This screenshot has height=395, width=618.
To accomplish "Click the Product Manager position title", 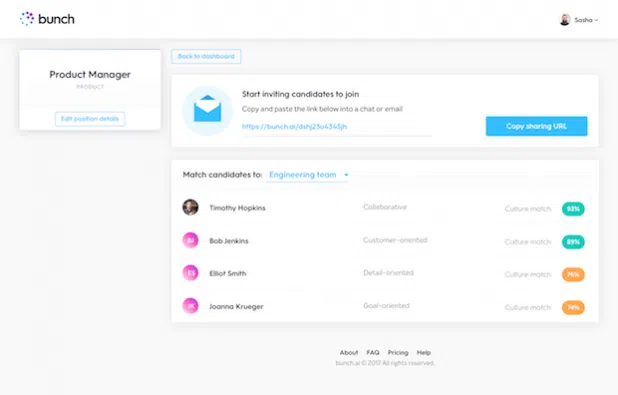I will (90, 75).
